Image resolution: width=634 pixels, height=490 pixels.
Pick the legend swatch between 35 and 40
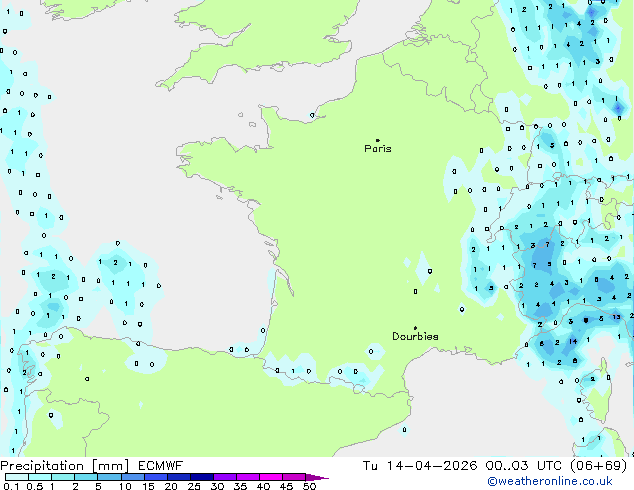(247, 477)
